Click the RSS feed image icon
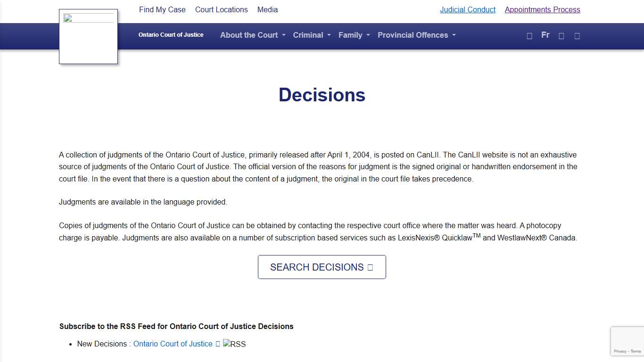This screenshot has height=362, width=644. pyautogui.click(x=234, y=344)
